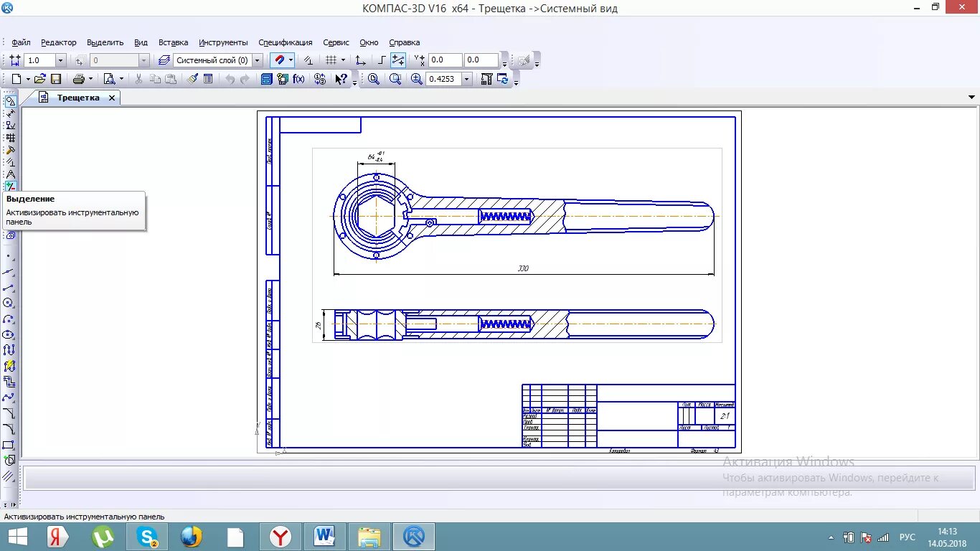This screenshot has width=980, height=551.
Task: Expand the zoom scale 0.4253 dropdown
Action: click(x=467, y=79)
